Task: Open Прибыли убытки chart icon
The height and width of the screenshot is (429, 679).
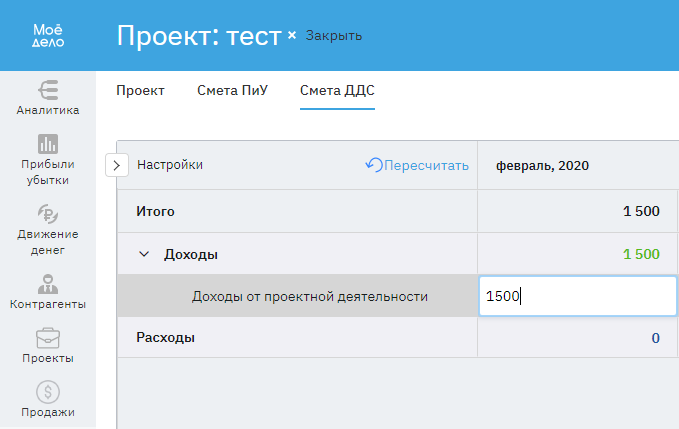Action: pos(48,144)
